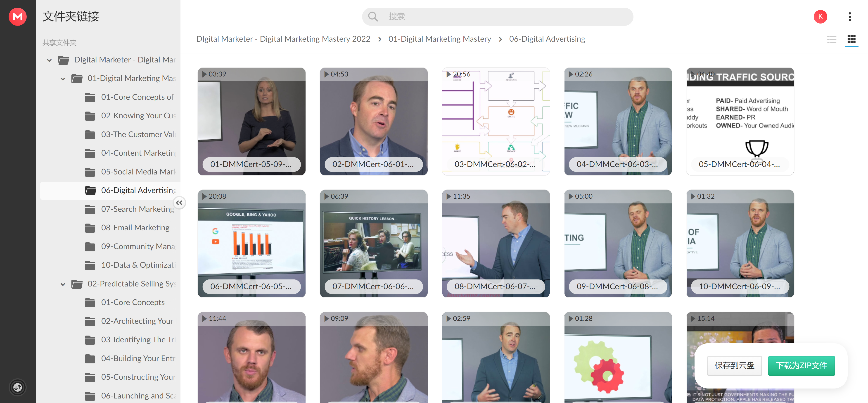This screenshot has width=868, height=403.
Task: Click folder icon of 04-Building Your Entr
Action: tap(90, 359)
